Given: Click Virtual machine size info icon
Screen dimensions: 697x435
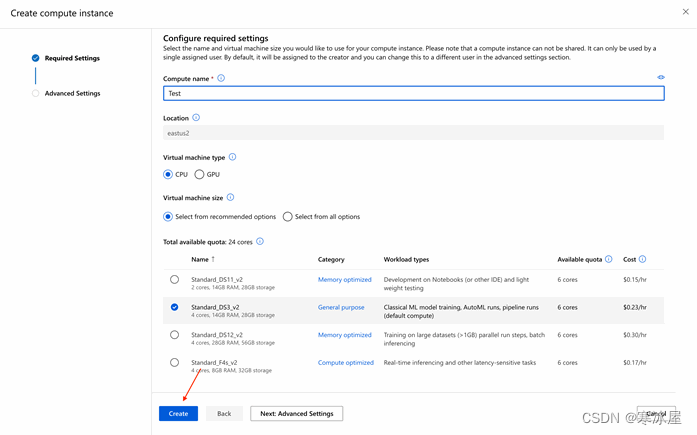Looking at the screenshot, I should [231, 198].
